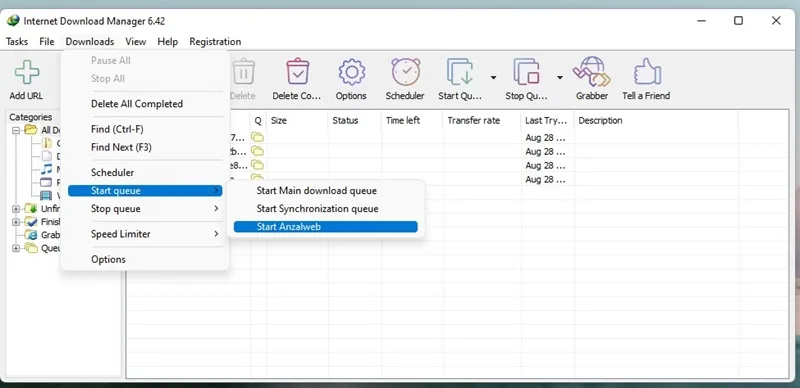Click the Unfinished folder icon in tree

click(x=31, y=209)
